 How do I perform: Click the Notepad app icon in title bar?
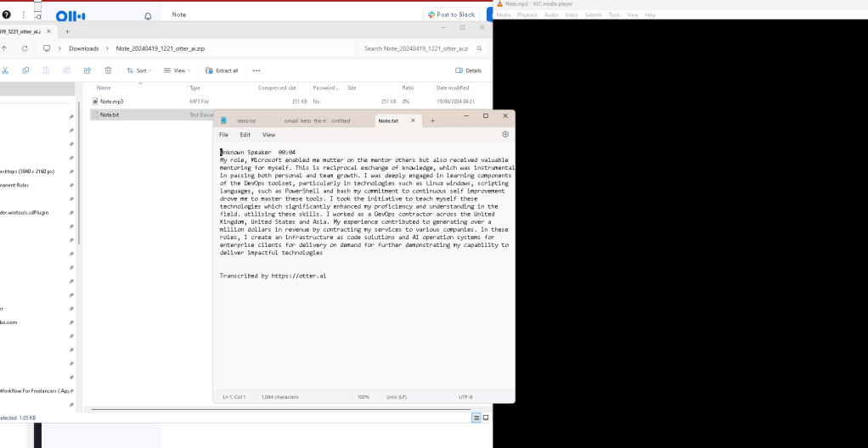coord(223,120)
